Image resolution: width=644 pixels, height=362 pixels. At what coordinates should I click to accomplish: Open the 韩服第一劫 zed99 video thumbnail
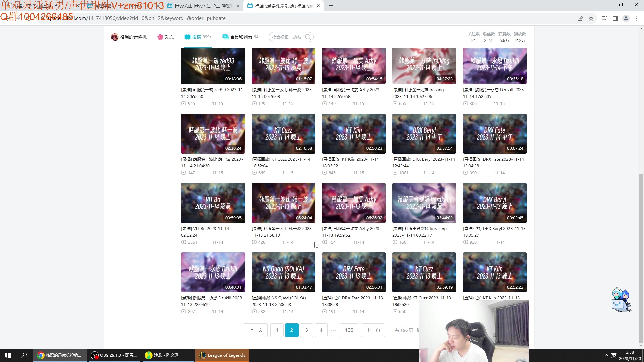213,66
